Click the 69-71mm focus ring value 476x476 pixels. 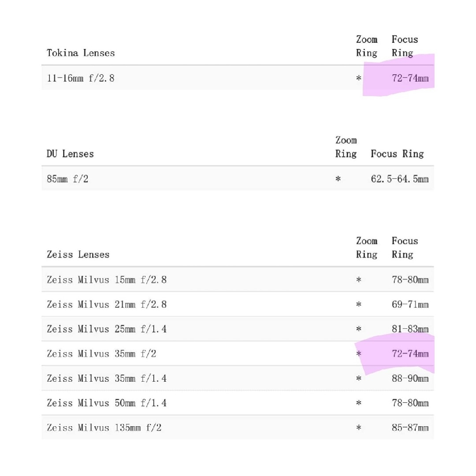(x=410, y=304)
